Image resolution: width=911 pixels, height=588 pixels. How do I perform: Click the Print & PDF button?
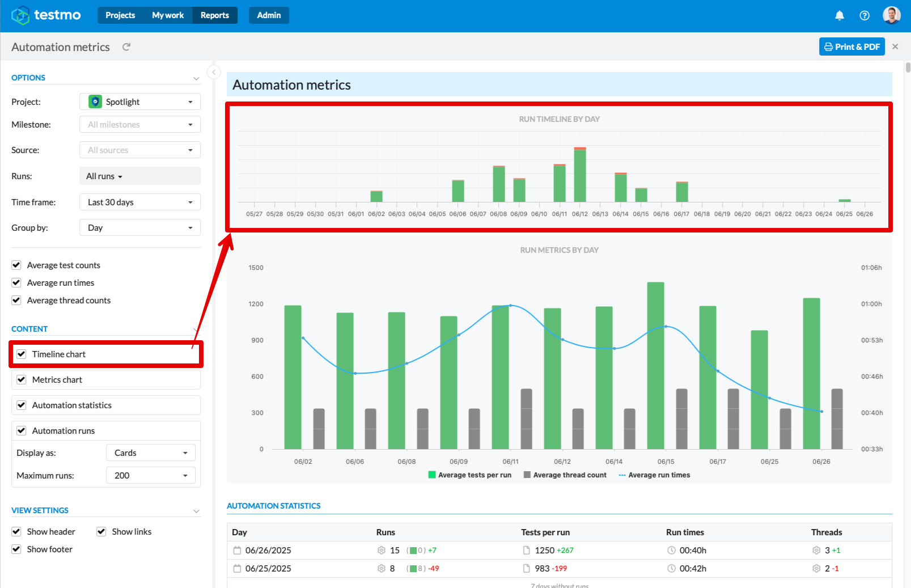click(851, 46)
